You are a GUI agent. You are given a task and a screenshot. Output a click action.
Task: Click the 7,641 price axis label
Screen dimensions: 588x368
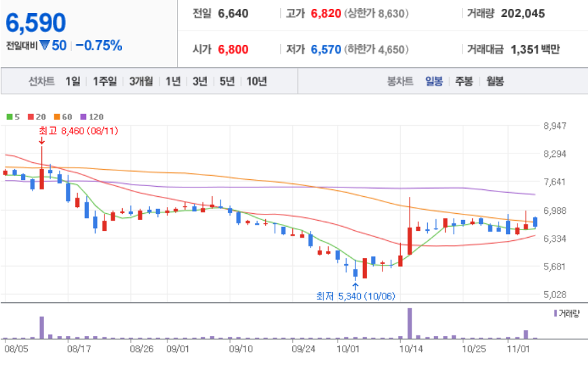click(555, 182)
